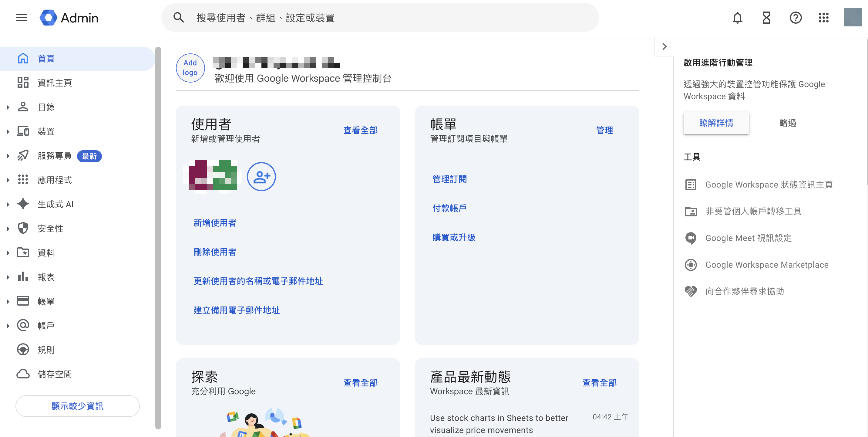Click the 瞭解詳情 button
This screenshot has height=437, width=868.
pyautogui.click(x=716, y=123)
